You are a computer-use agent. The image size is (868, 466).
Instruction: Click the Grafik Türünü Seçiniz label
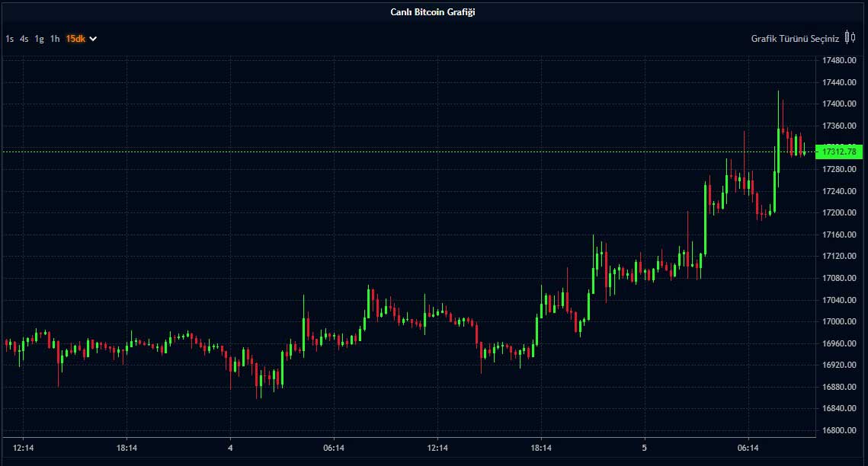coord(795,39)
